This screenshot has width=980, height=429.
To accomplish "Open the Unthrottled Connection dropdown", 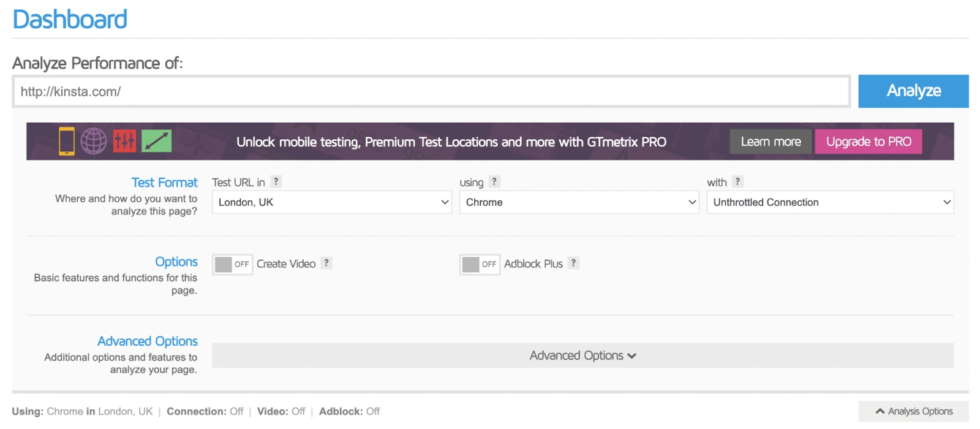I will coord(830,202).
